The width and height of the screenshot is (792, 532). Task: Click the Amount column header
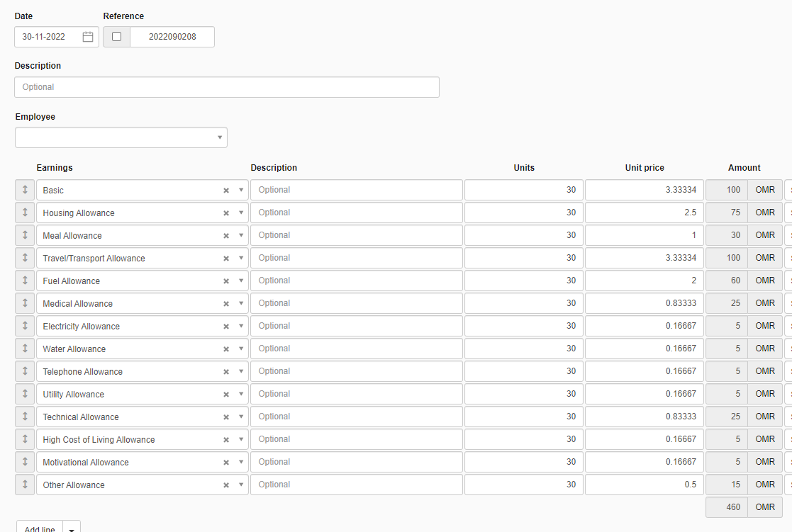[744, 168]
